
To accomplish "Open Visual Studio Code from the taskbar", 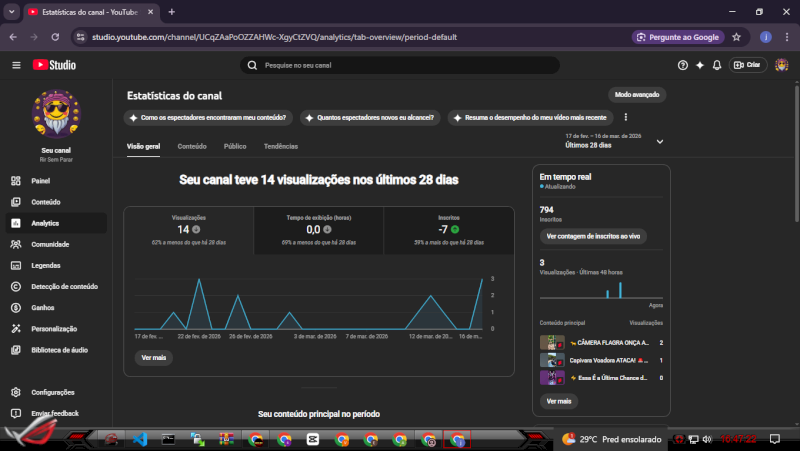I will (x=140, y=439).
